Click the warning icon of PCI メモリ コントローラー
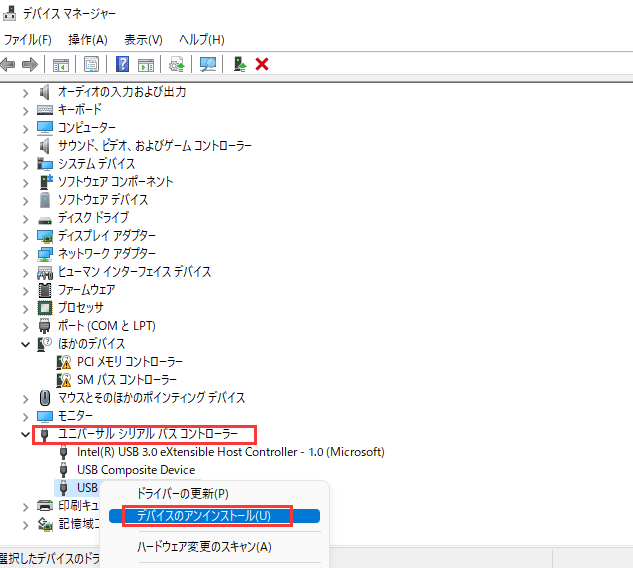Image resolution: width=633 pixels, height=568 pixels. pos(64,362)
